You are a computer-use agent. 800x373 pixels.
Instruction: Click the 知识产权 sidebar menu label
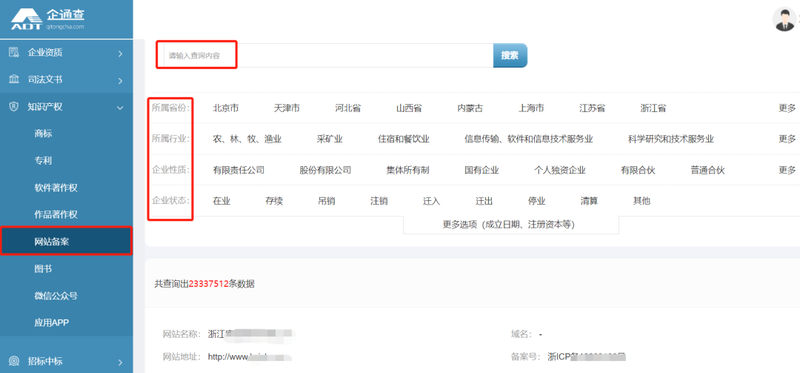pos(45,107)
